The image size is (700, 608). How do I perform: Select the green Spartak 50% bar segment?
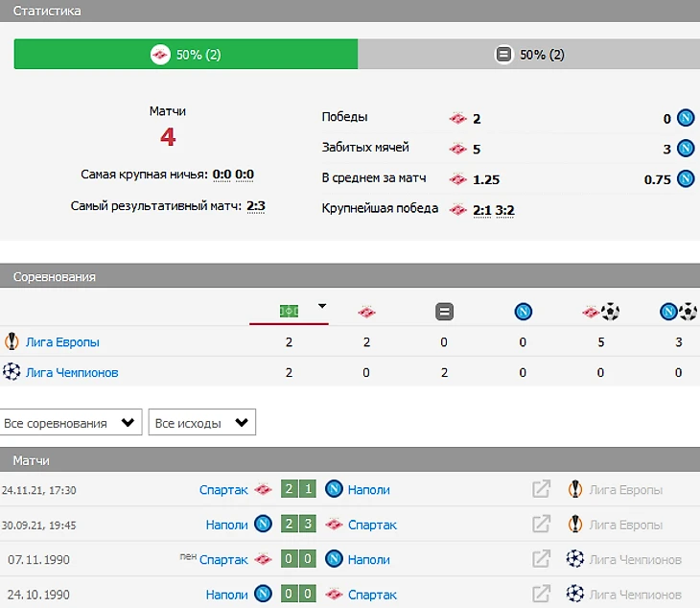(186, 55)
